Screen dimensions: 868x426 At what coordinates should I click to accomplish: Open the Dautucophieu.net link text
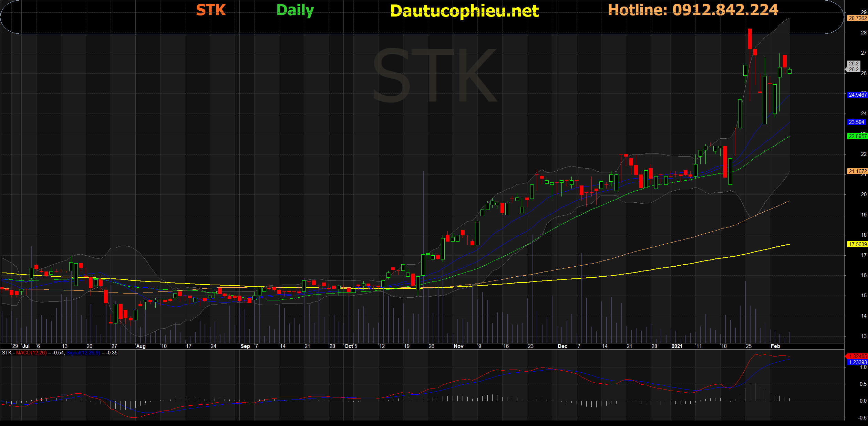click(x=464, y=11)
